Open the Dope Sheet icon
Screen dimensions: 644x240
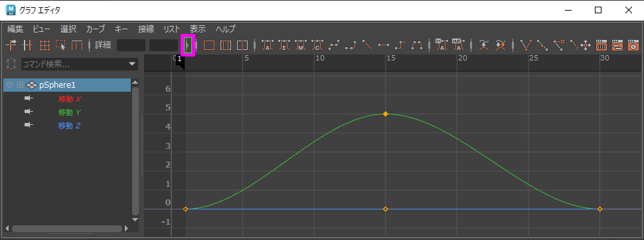point(602,45)
